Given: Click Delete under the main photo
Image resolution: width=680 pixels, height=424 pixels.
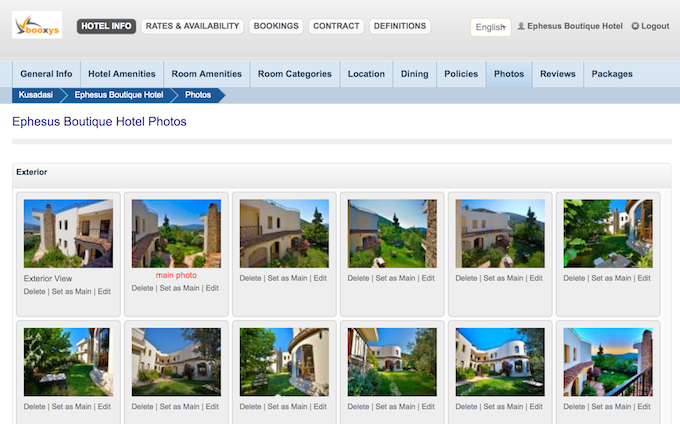Looking at the screenshot, I should click(x=143, y=288).
